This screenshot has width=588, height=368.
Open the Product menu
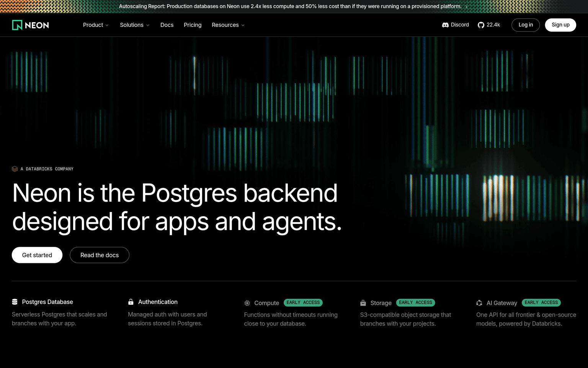pos(96,25)
